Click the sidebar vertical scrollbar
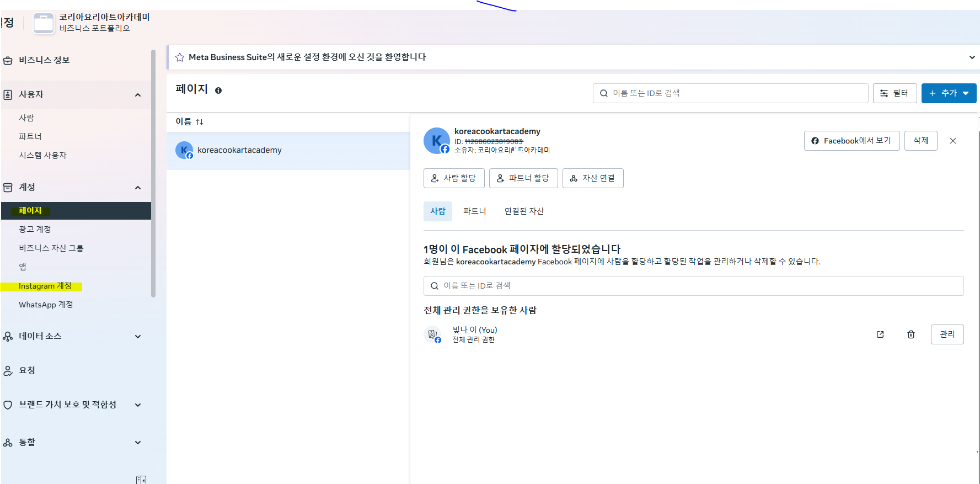Screen dimensions: 980x484 coord(153,174)
